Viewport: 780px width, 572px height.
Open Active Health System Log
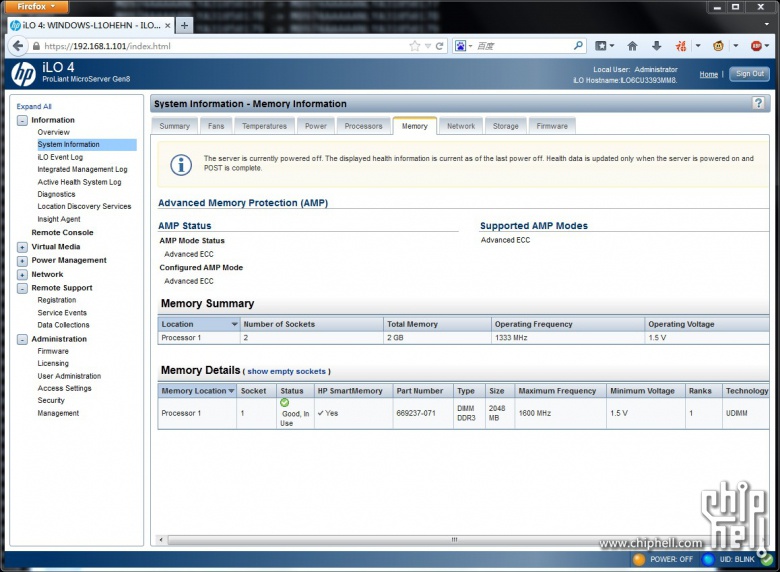pyautogui.click(x=79, y=182)
